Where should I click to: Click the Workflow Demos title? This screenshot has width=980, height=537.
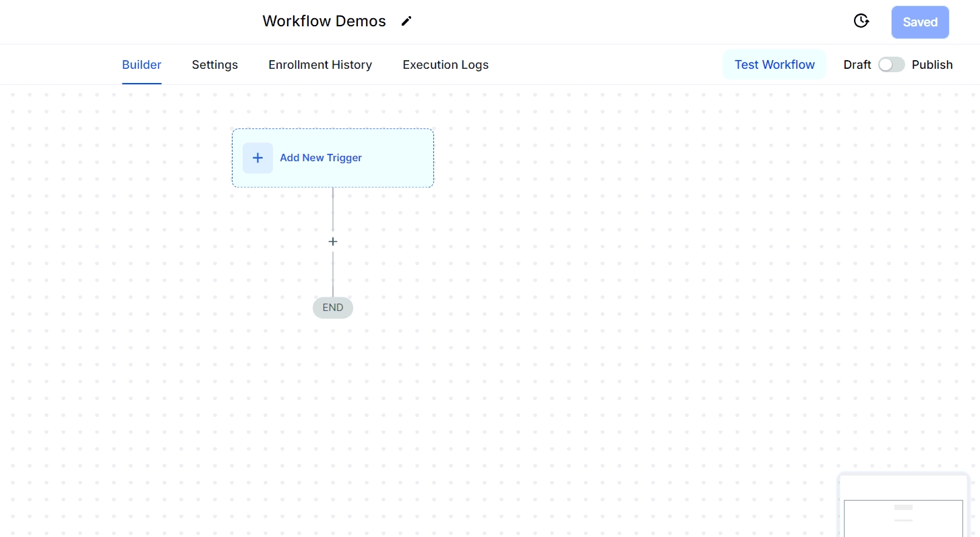coord(324,21)
